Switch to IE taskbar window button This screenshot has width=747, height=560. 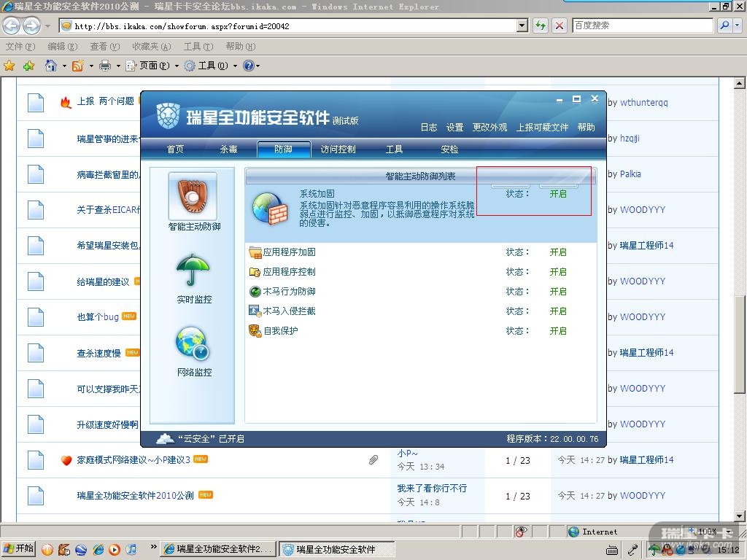(x=219, y=549)
